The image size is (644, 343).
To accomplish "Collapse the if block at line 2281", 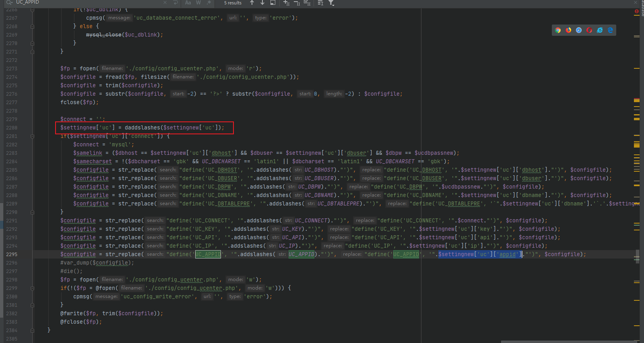I will click(32, 136).
